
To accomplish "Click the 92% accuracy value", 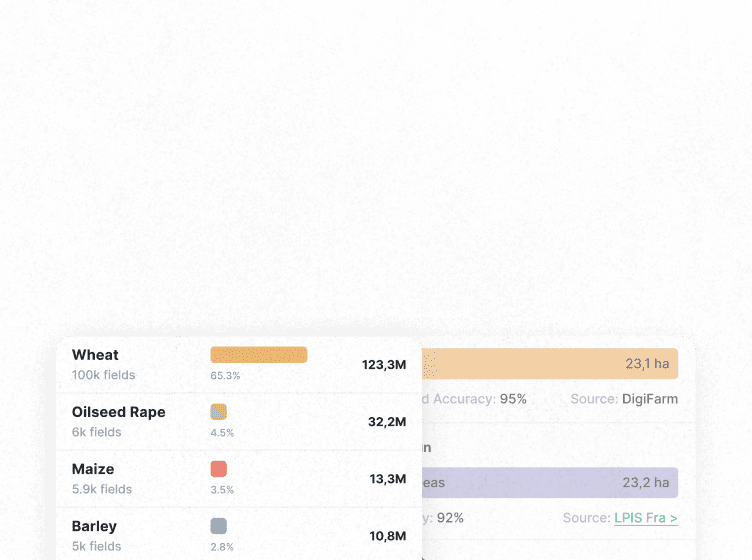I will (450, 518).
